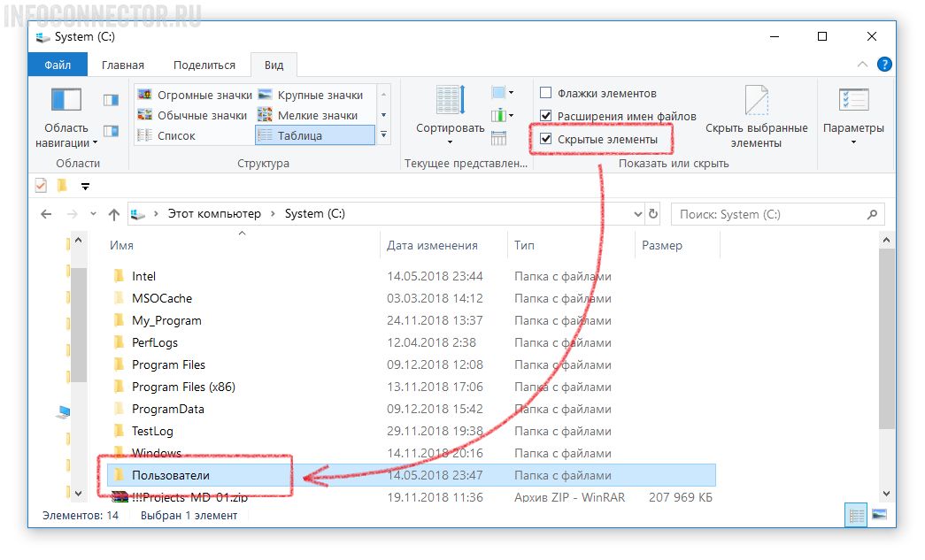Click the refresh icon beside address bar
Viewport: 925px width, 560px height.
(x=653, y=214)
